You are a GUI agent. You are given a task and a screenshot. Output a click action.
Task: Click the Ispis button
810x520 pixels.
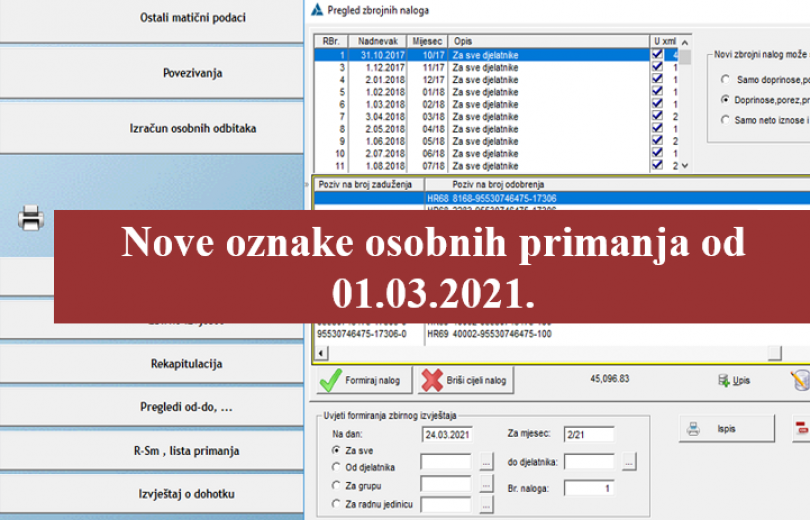pos(727,429)
